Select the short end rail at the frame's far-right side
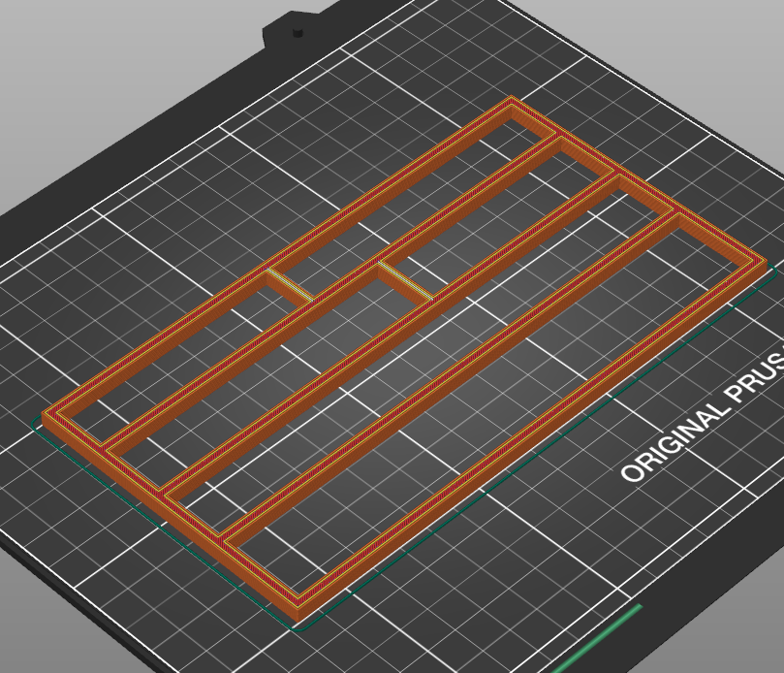The width and height of the screenshot is (784, 673). click(640, 179)
